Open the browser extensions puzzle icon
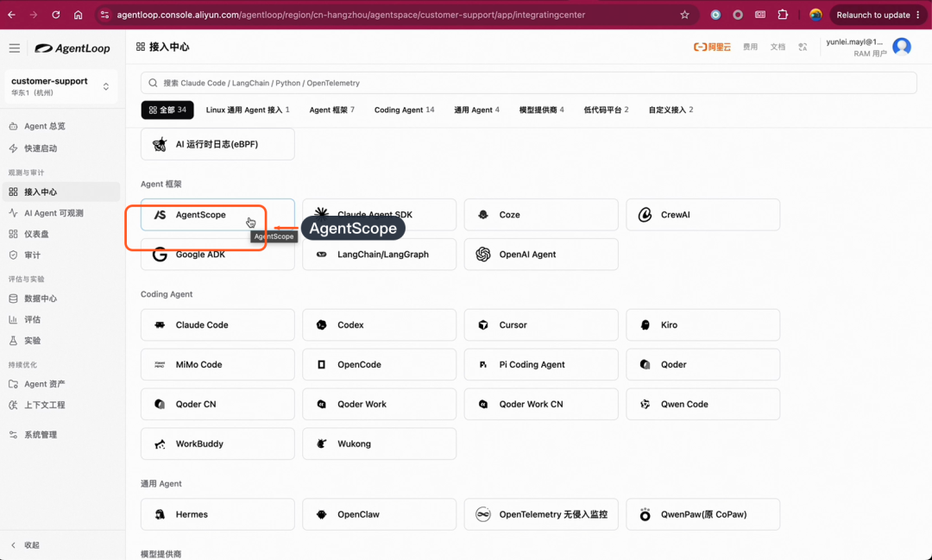Viewport: 932px width, 560px height. (x=782, y=15)
